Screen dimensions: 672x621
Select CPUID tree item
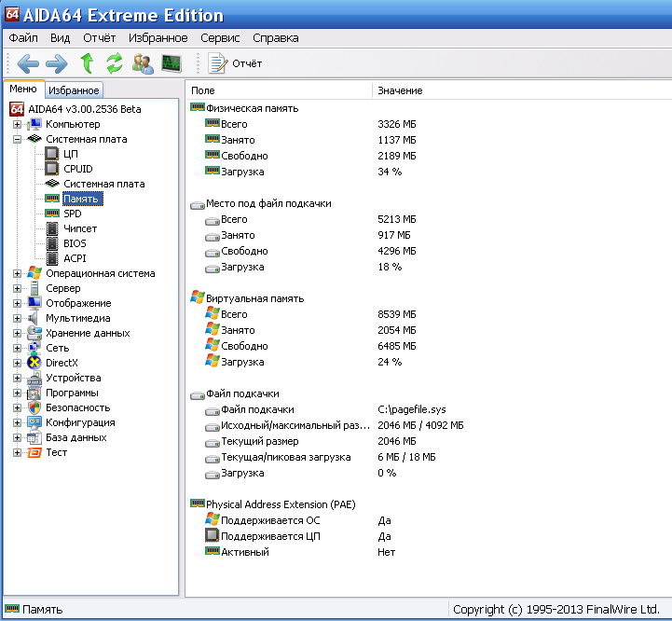tap(78, 169)
